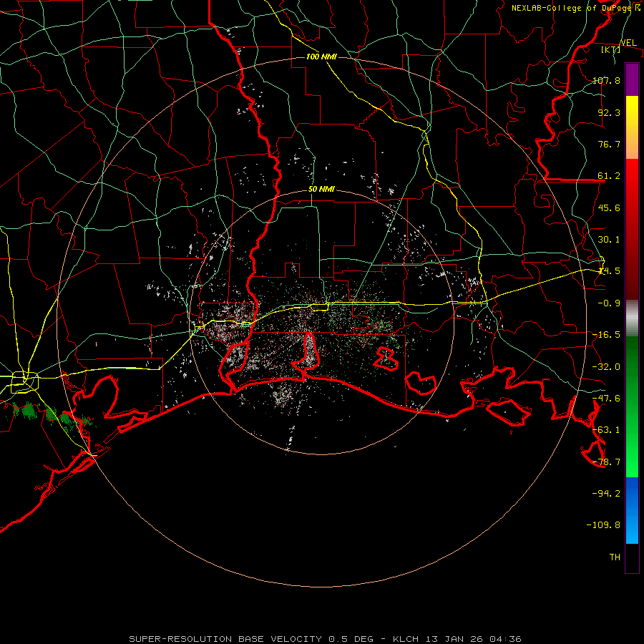The image size is (644, 644).
Task: Click the -16.5 velocity scale value
Action: click(x=606, y=335)
